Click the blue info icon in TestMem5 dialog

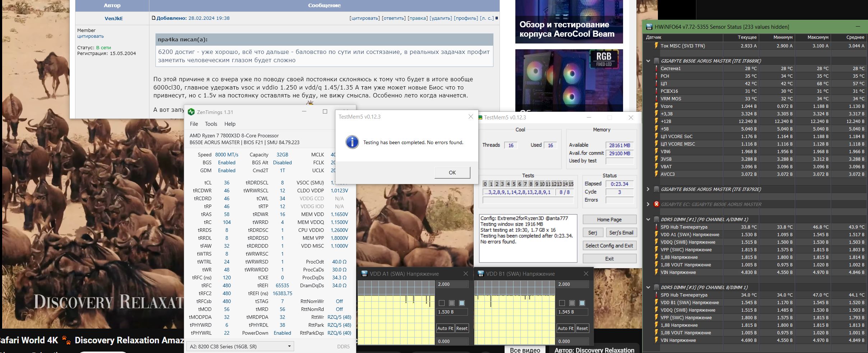[x=352, y=142]
